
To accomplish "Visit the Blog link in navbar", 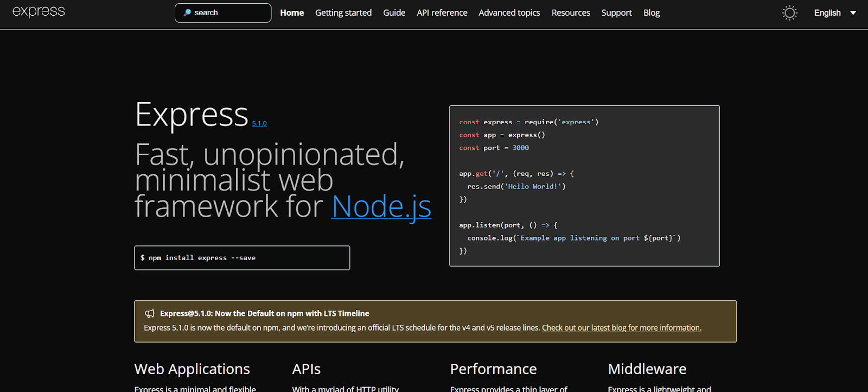I will coord(652,13).
